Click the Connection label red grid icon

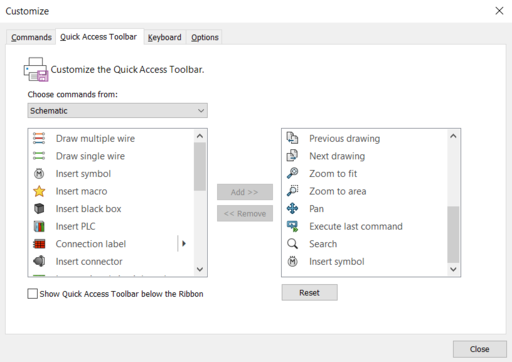tap(39, 244)
